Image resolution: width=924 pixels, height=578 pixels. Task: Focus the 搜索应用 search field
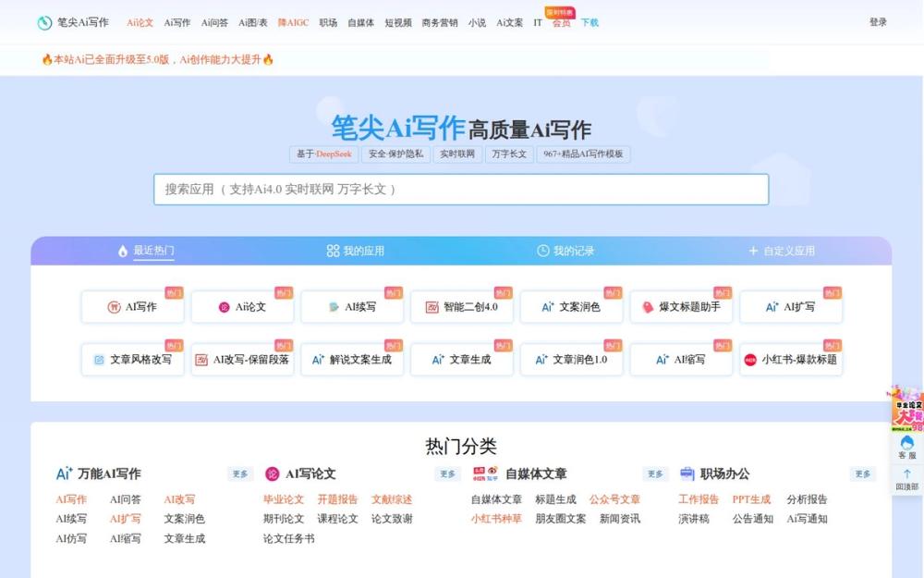click(x=461, y=190)
